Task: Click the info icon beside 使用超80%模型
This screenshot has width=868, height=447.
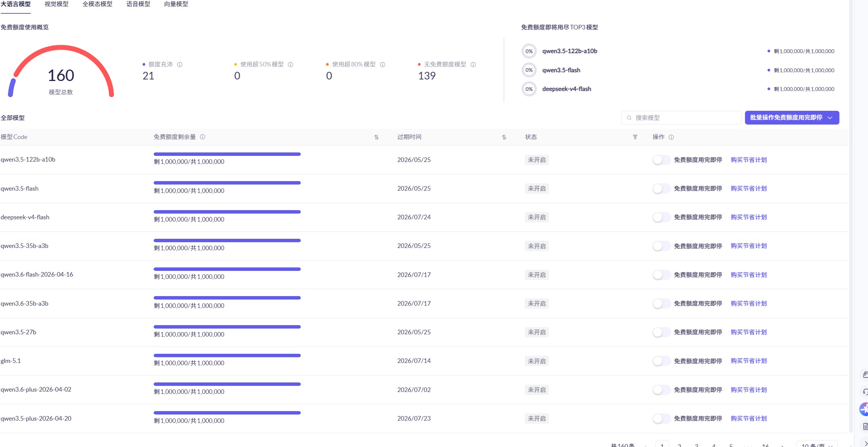Action: point(383,65)
